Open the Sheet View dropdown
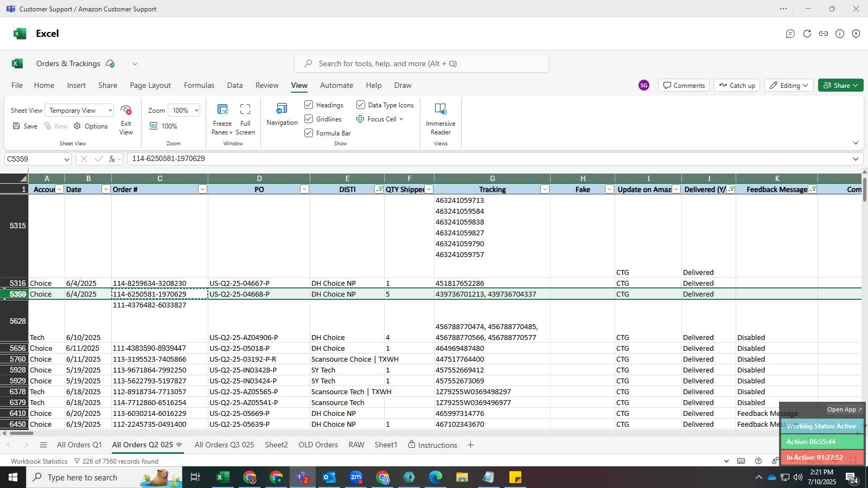Screen dimensions: 868x488 pos(79,110)
